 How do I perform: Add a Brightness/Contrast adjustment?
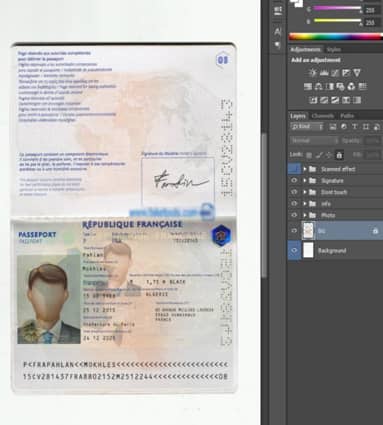pyautogui.click(x=312, y=73)
